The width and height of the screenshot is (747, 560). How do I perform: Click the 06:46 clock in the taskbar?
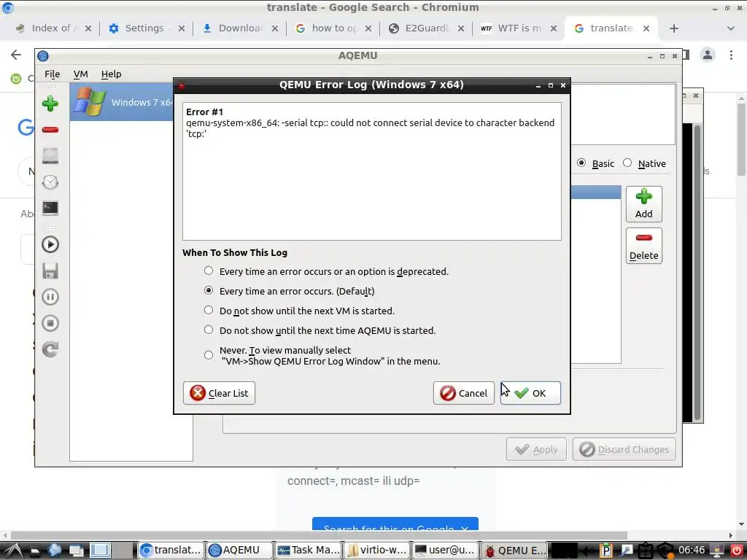[692, 550]
